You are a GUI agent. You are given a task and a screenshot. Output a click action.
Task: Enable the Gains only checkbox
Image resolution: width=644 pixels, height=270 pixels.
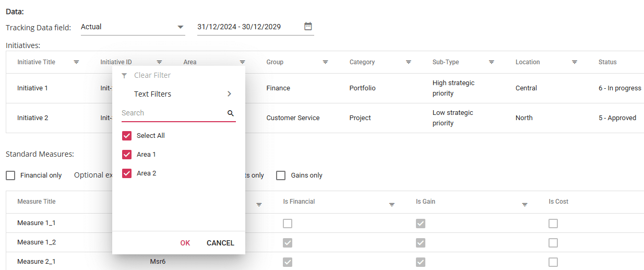pyautogui.click(x=281, y=175)
